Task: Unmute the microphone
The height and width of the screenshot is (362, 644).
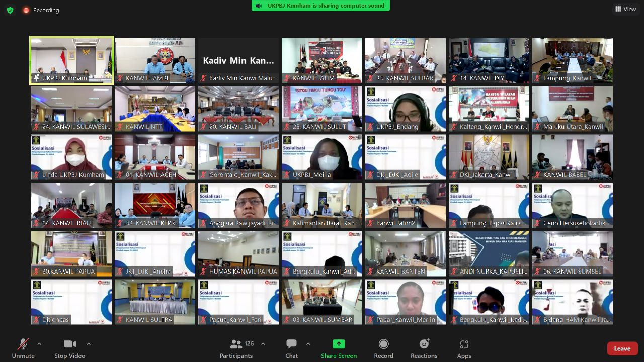Action: (23, 348)
